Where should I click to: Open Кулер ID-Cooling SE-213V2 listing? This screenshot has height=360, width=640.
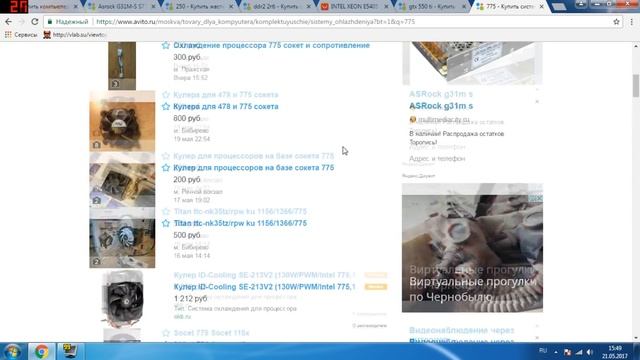coord(264,287)
